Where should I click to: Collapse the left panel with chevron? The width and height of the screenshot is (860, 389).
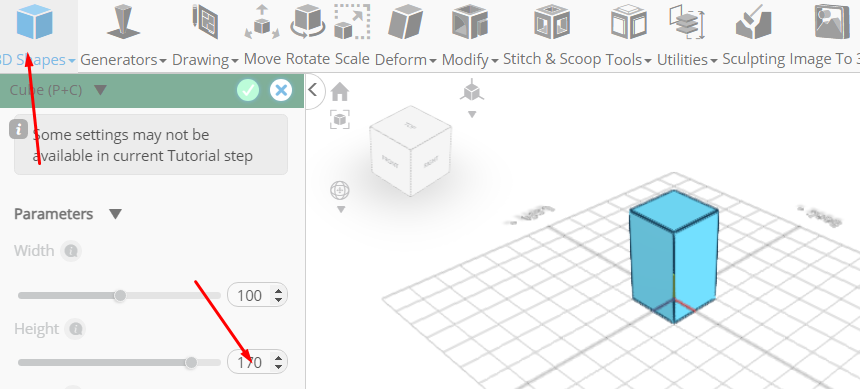pyautogui.click(x=313, y=89)
